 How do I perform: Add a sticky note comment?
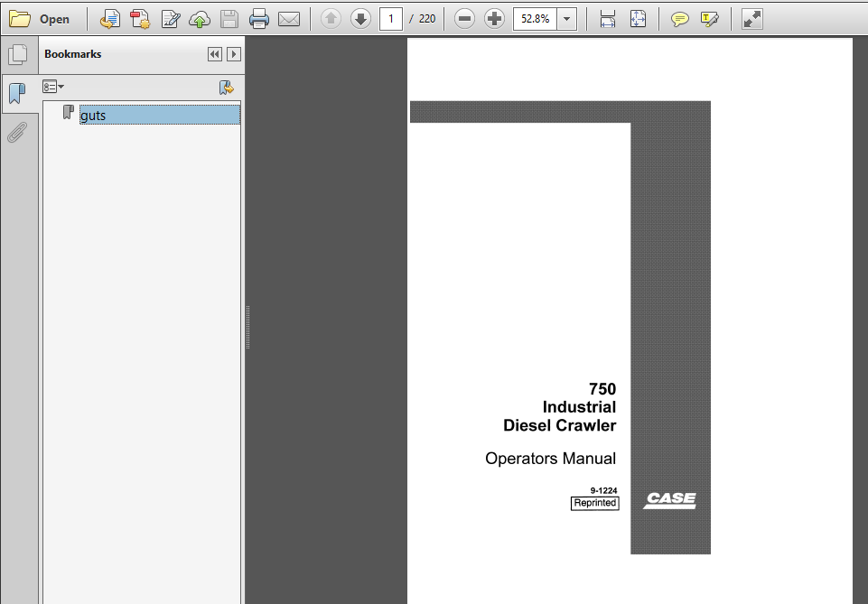coord(680,19)
